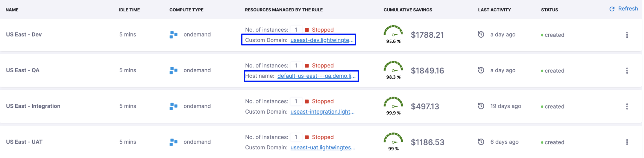This screenshot has width=644, height=158.
Task: Open the default-us-east-qa host name link
Action: tap(316, 76)
